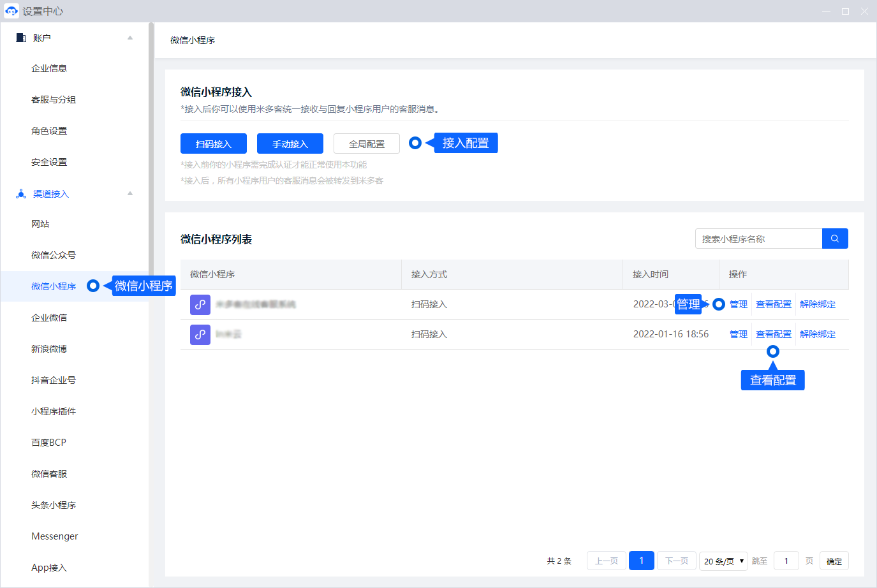Collapse the 渠道接入 section arrow
This screenshot has height=588, width=877.
click(130, 194)
